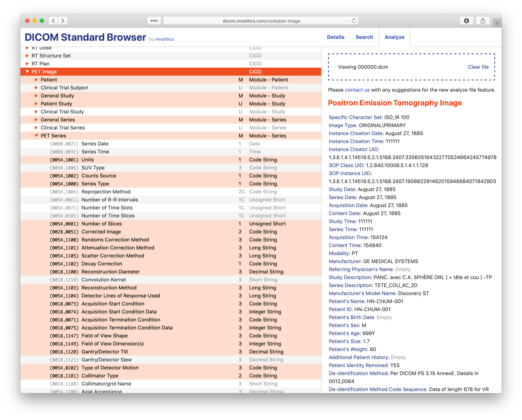Switch to the Search tab

364,37
